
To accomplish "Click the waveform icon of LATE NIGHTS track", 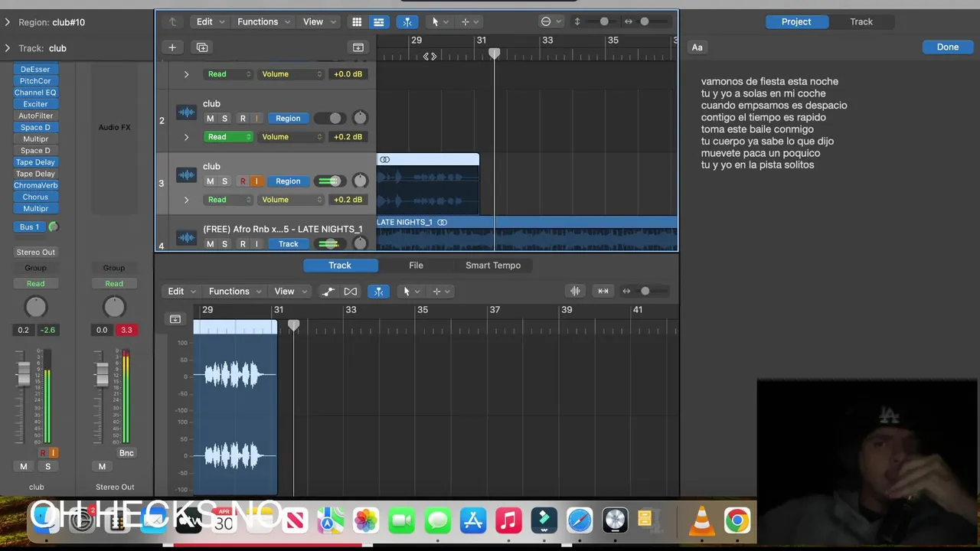I will 186,238.
